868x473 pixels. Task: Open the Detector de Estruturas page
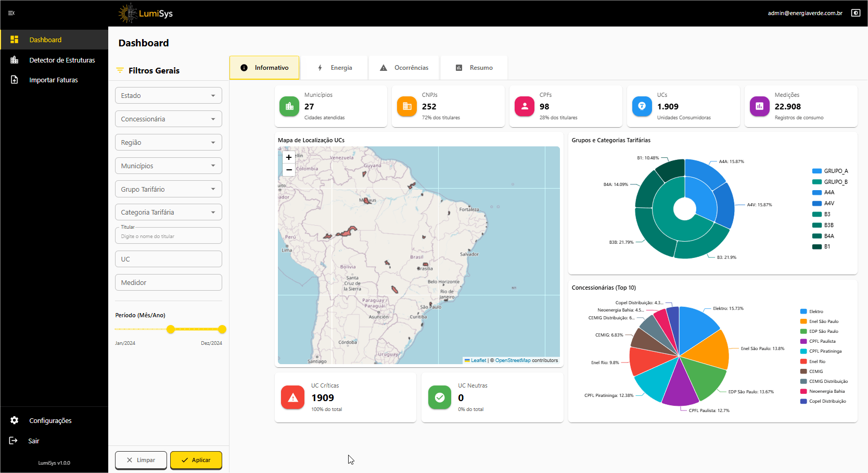(x=62, y=60)
